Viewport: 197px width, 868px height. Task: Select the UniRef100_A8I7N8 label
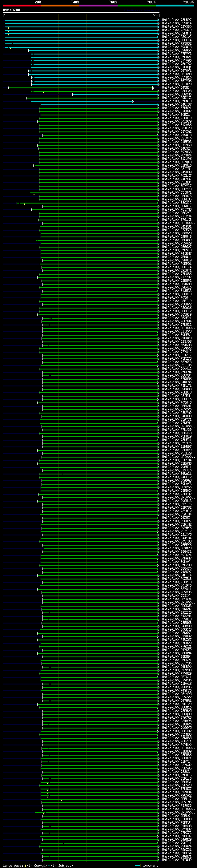coord(176,210)
